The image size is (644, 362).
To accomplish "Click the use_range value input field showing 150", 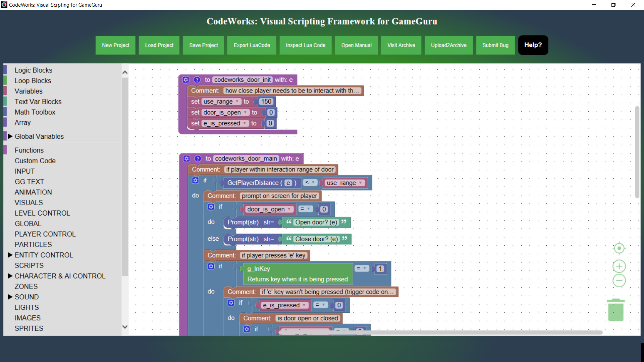I will (266, 101).
